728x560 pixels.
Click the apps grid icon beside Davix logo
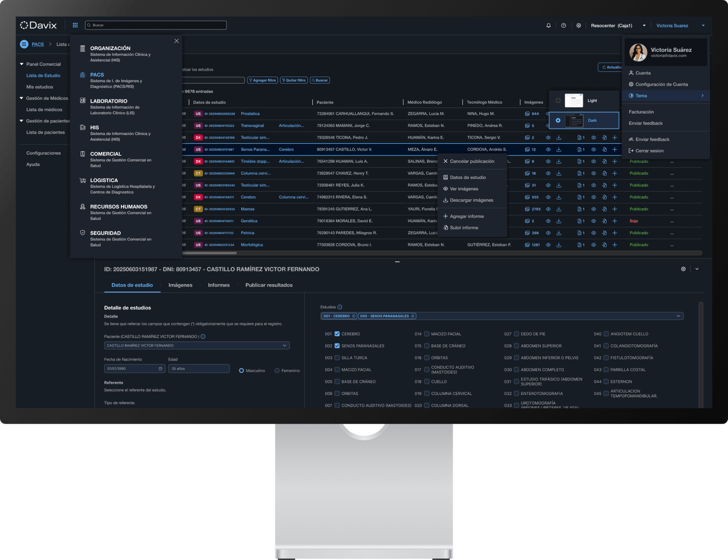[x=75, y=25]
